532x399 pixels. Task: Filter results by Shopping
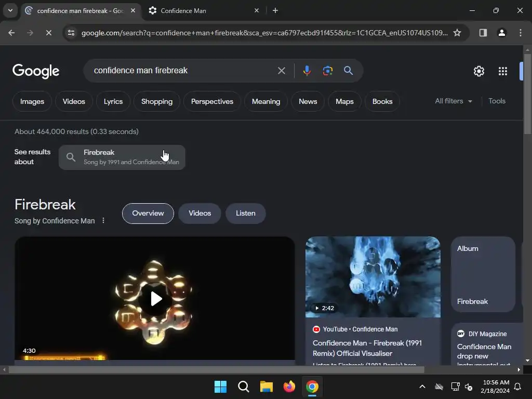(157, 101)
